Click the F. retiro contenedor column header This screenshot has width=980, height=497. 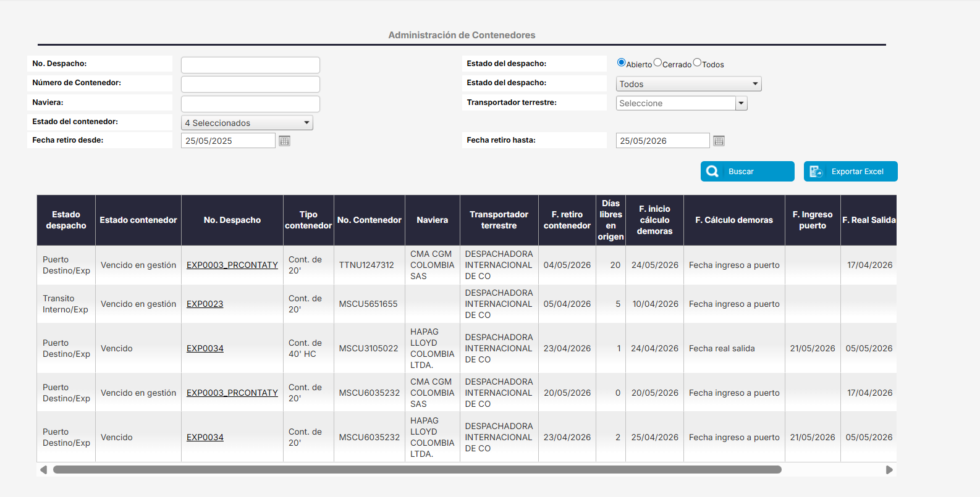click(567, 220)
